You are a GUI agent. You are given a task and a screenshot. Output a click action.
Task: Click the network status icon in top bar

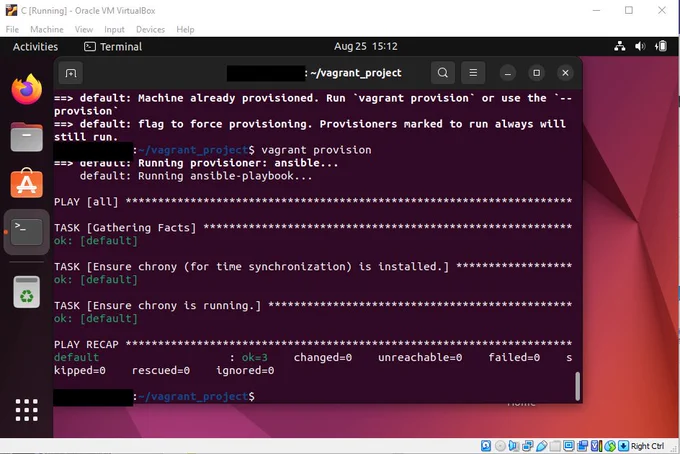(619, 46)
